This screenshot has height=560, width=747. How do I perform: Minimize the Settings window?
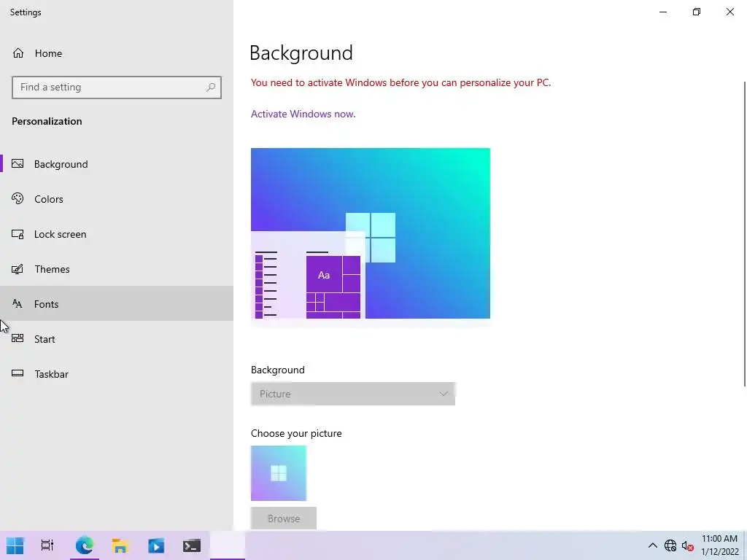tap(662, 12)
